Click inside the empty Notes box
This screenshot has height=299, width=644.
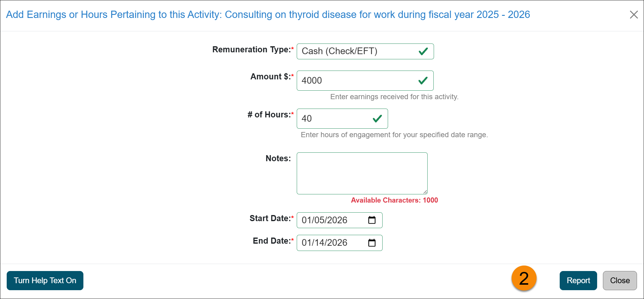[362, 173]
